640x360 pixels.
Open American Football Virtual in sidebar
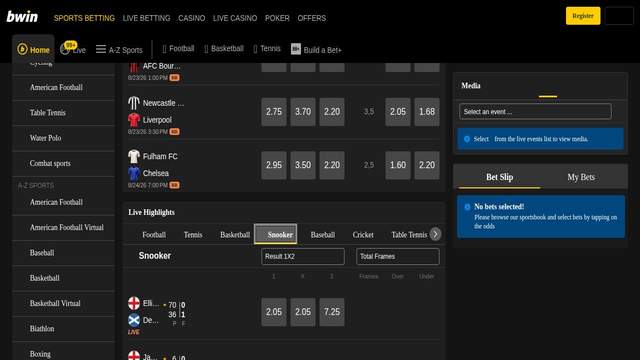coord(64,228)
